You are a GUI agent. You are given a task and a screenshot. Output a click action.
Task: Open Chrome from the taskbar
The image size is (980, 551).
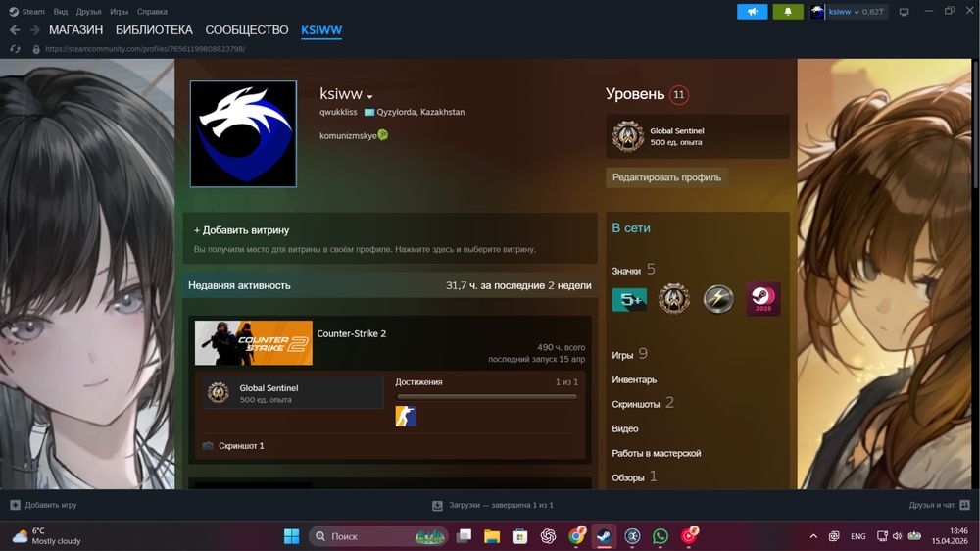coord(576,536)
